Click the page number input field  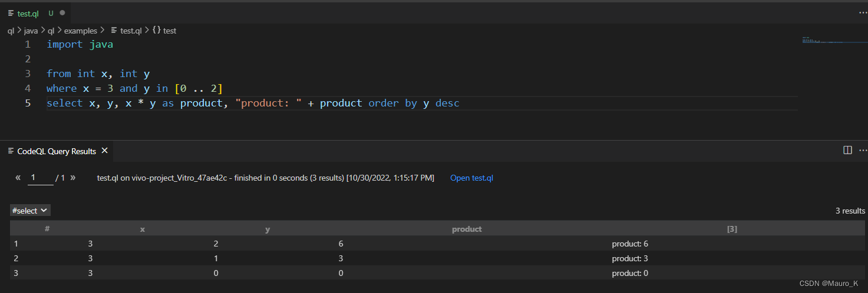click(x=40, y=178)
